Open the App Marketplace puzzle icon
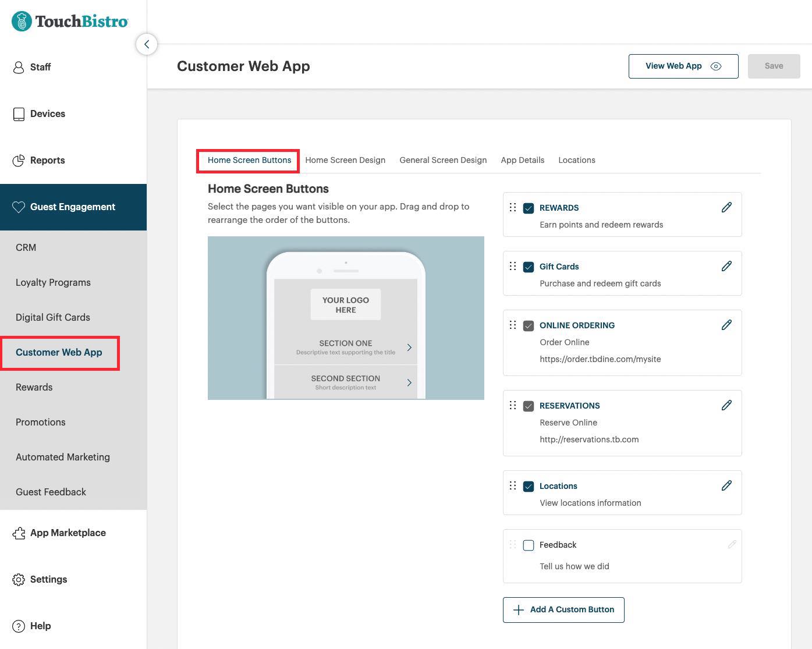This screenshot has width=812, height=649. tap(18, 533)
